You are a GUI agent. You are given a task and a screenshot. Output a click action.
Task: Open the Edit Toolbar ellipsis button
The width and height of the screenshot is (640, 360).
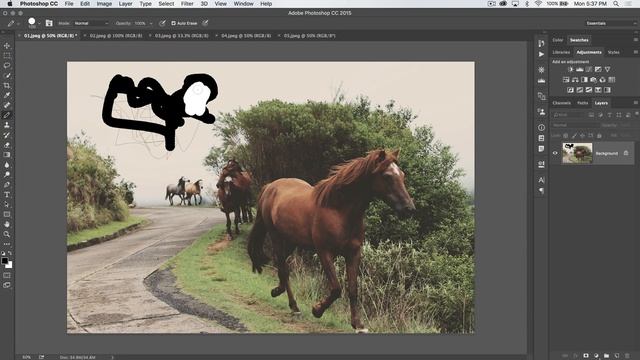pos(7,244)
